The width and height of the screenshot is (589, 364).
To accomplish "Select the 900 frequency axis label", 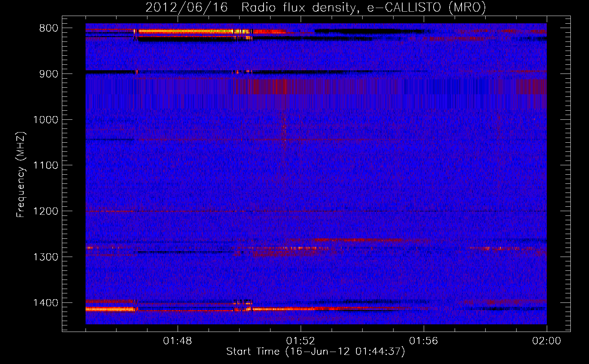I will [x=48, y=74].
